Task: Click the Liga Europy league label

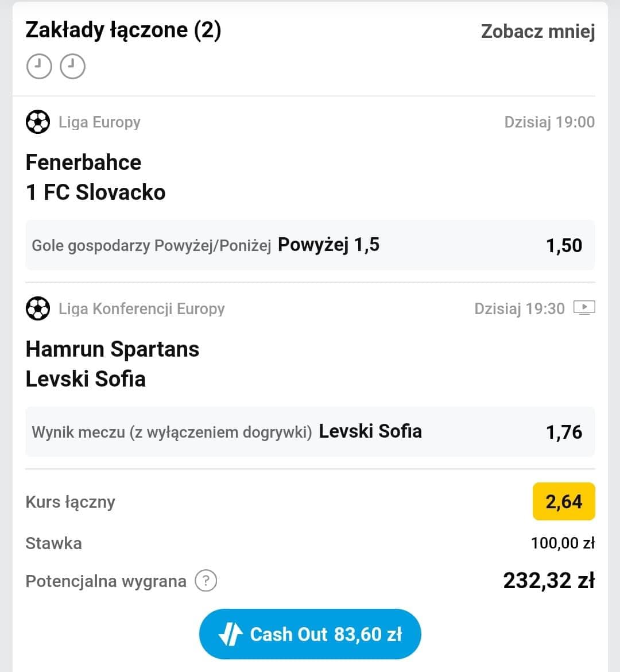Action: pyautogui.click(x=99, y=122)
